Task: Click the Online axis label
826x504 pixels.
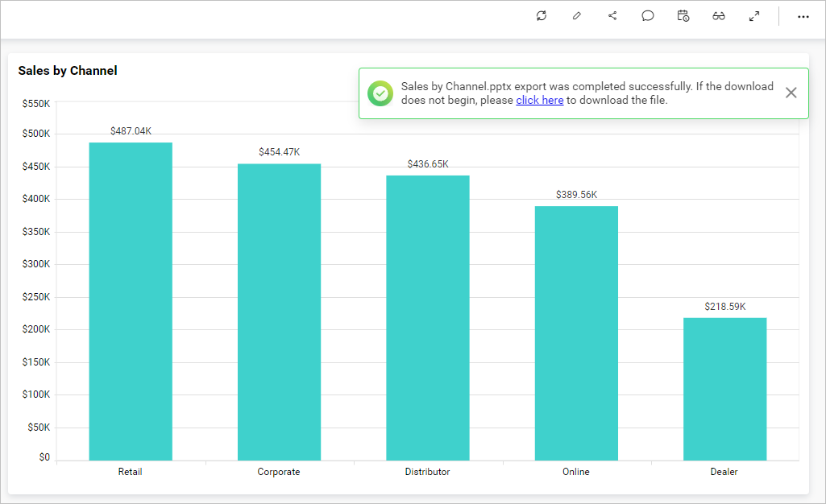Action: click(x=576, y=472)
